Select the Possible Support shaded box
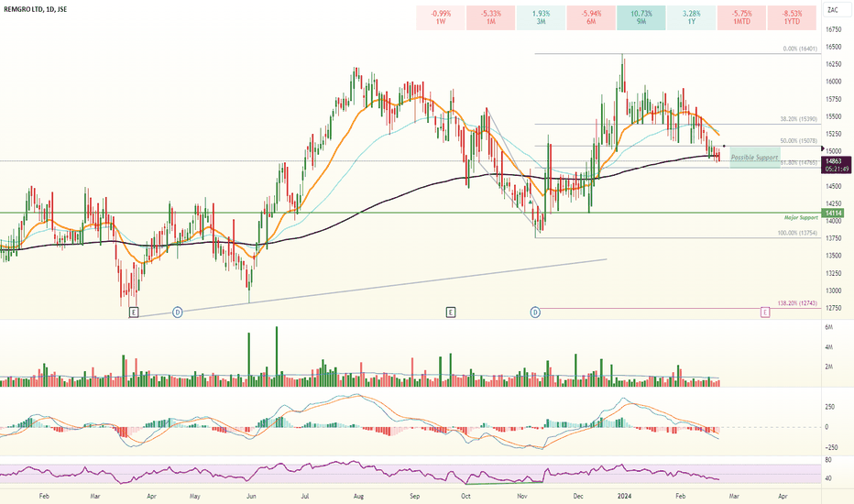 click(754, 158)
